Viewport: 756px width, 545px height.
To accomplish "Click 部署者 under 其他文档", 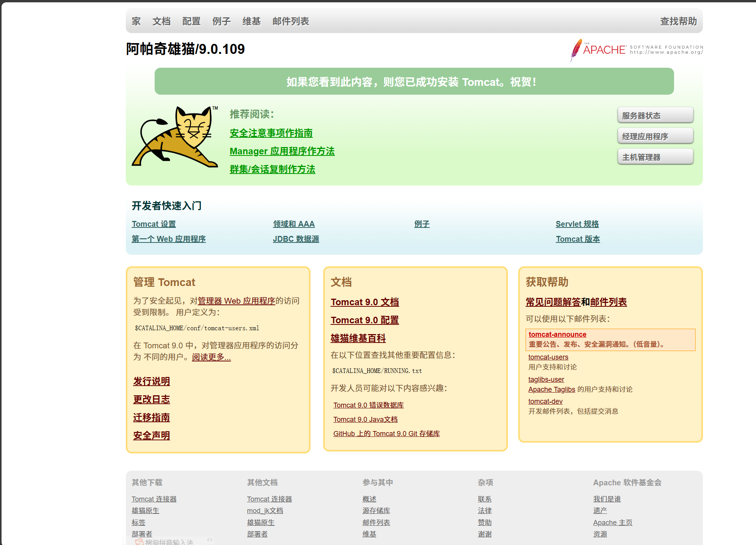I will click(x=257, y=534).
